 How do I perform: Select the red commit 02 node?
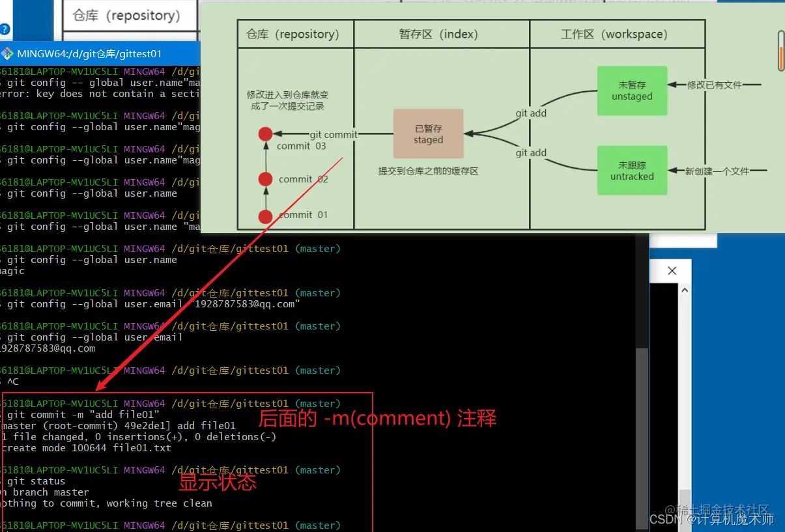[265, 178]
